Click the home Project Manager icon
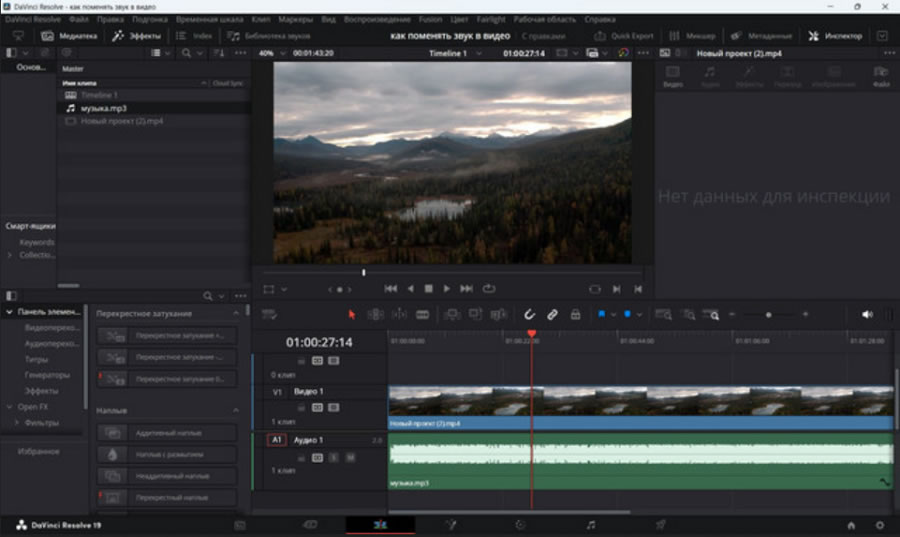The width and height of the screenshot is (900, 537). [851, 525]
